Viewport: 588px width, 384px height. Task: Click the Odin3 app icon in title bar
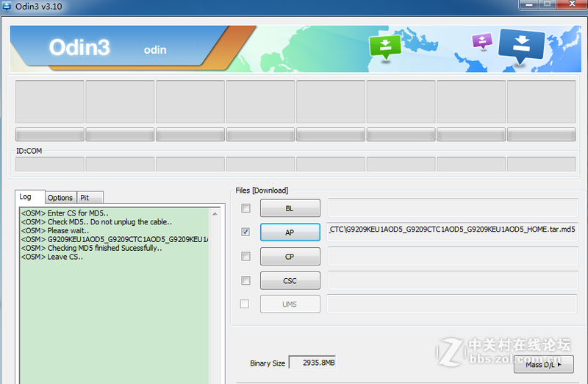[x=7, y=6]
